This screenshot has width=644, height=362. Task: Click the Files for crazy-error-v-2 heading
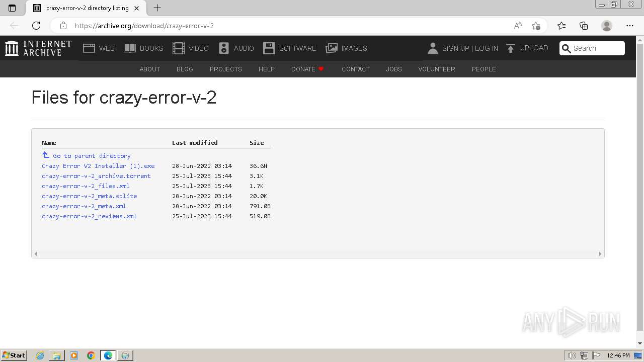pyautogui.click(x=124, y=98)
